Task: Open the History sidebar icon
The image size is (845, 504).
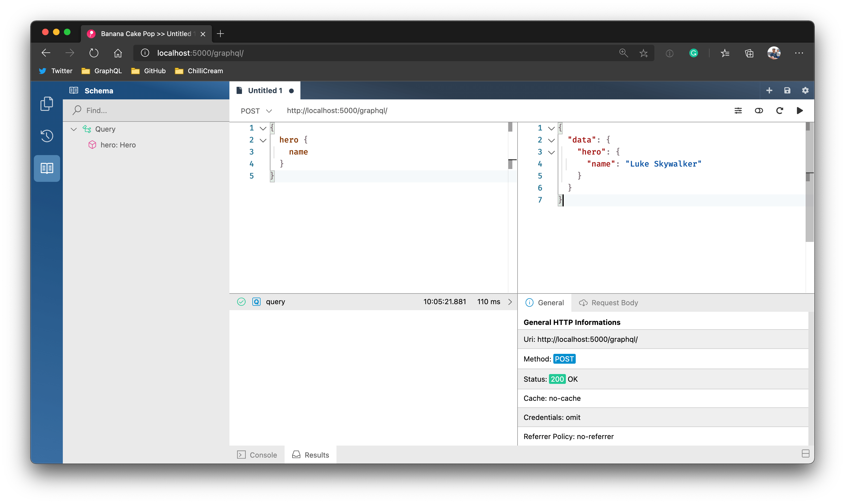Action: (x=47, y=136)
